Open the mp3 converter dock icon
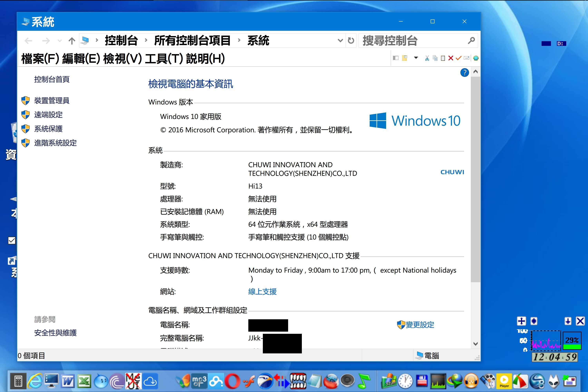 pyautogui.click(x=199, y=381)
